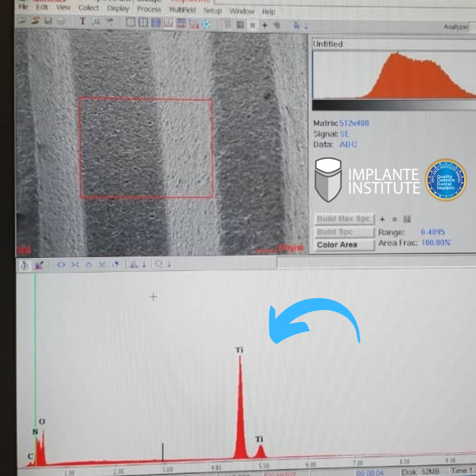
Task: Toggle the dense grid mode beside Build Max Spc
Action: [x=407, y=219]
